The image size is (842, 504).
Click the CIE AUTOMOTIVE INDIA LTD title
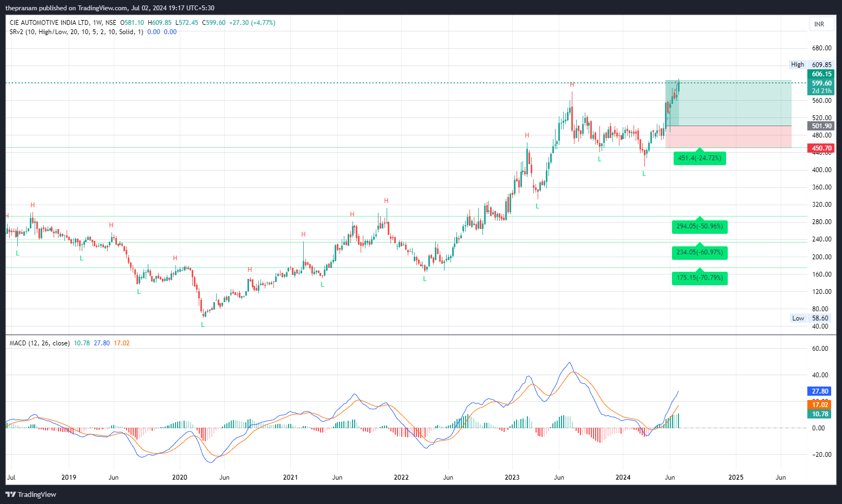[49, 23]
